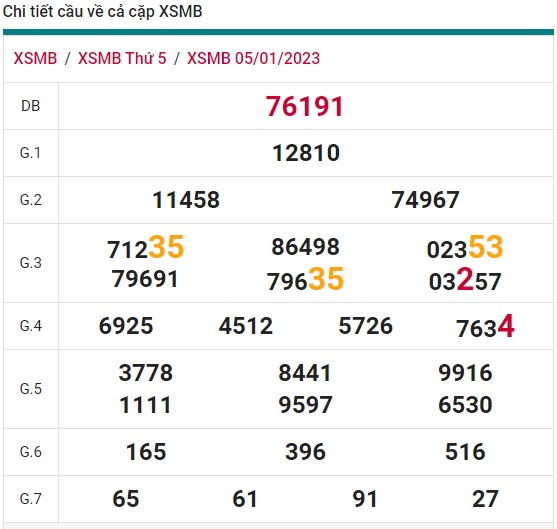
Task: Click the G.7 number 61
Action: [245, 499]
